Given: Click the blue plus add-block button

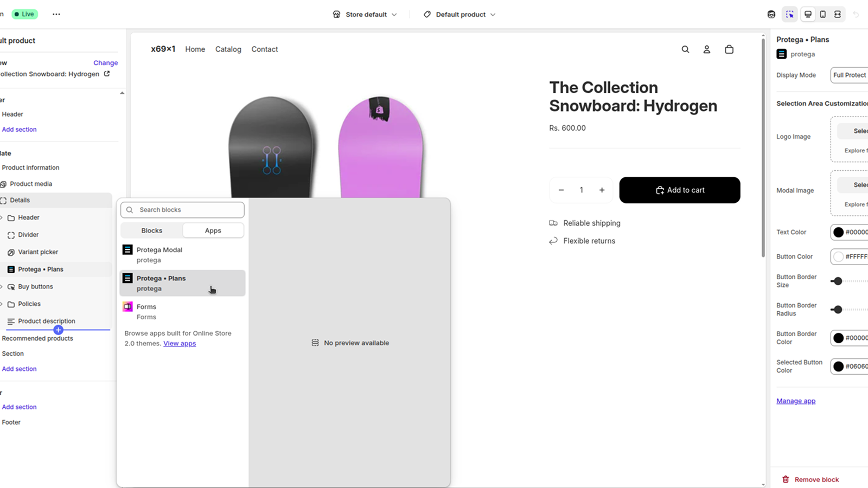Looking at the screenshot, I should (x=58, y=330).
